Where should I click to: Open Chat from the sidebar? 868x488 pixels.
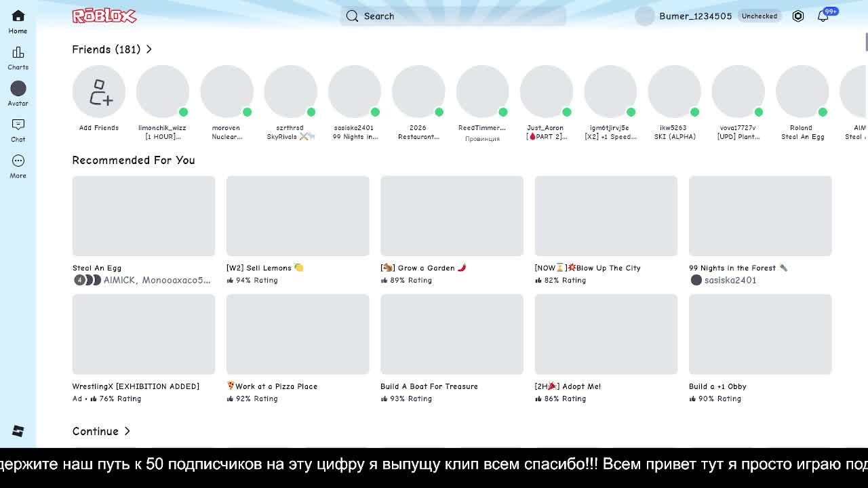click(18, 131)
